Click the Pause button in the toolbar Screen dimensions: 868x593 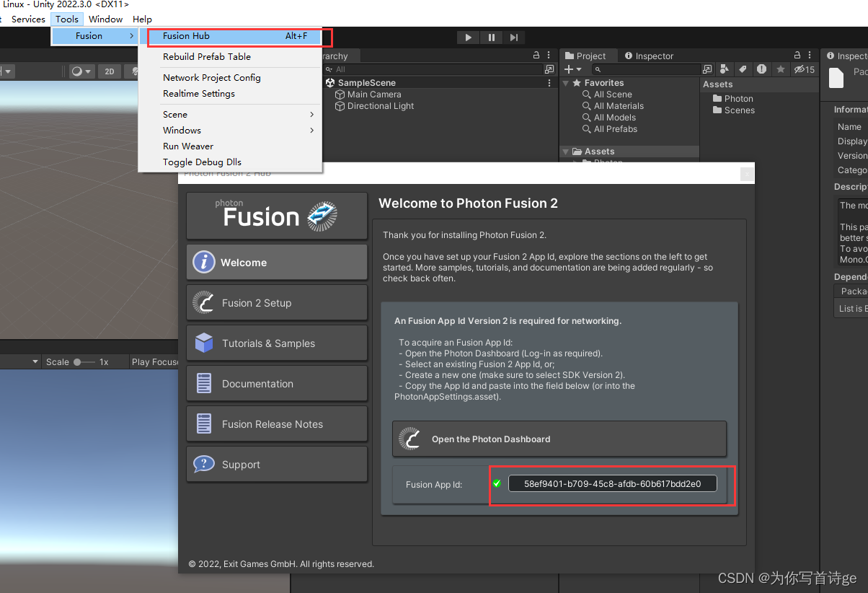(x=492, y=38)
